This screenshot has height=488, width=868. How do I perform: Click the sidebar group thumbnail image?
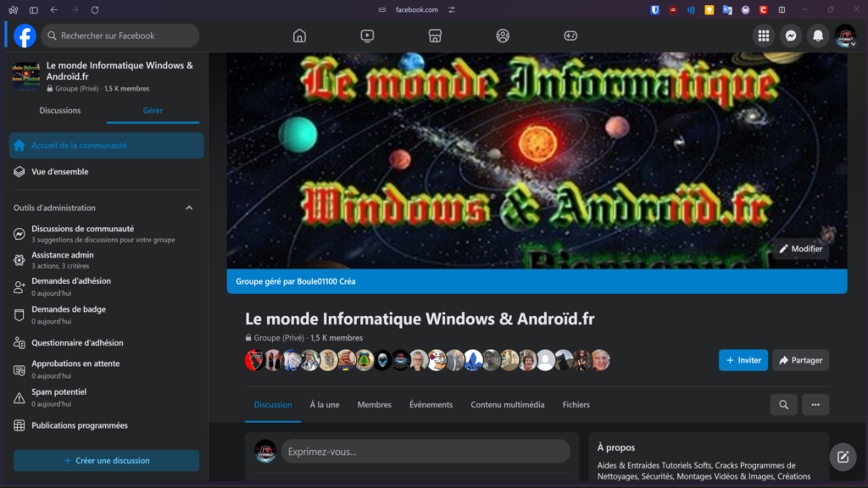[26, 75]
